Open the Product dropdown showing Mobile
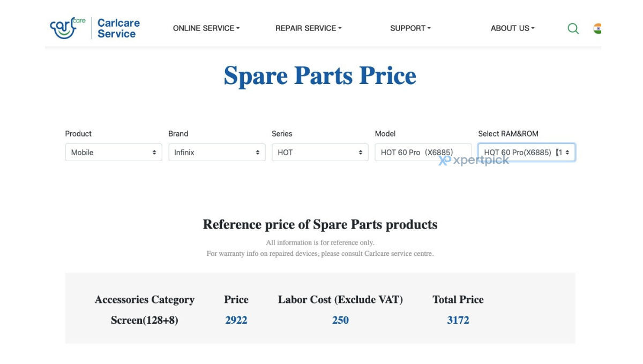 114,152
